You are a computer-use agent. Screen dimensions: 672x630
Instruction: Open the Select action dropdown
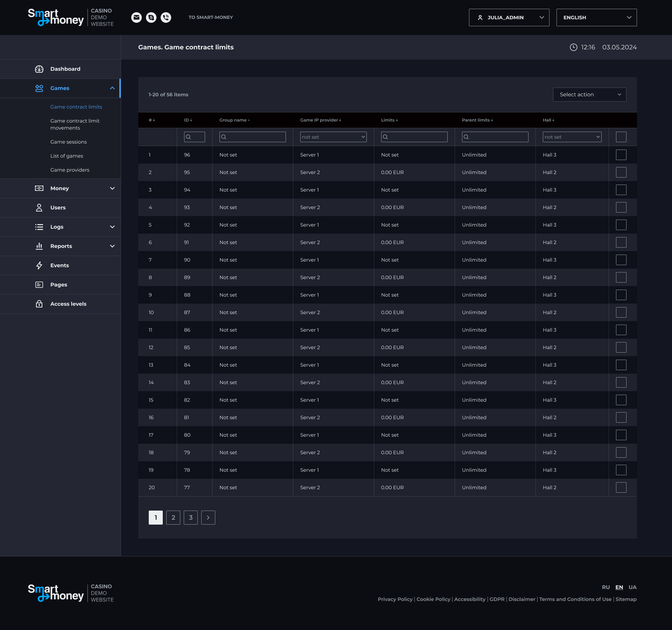(589, 95)
